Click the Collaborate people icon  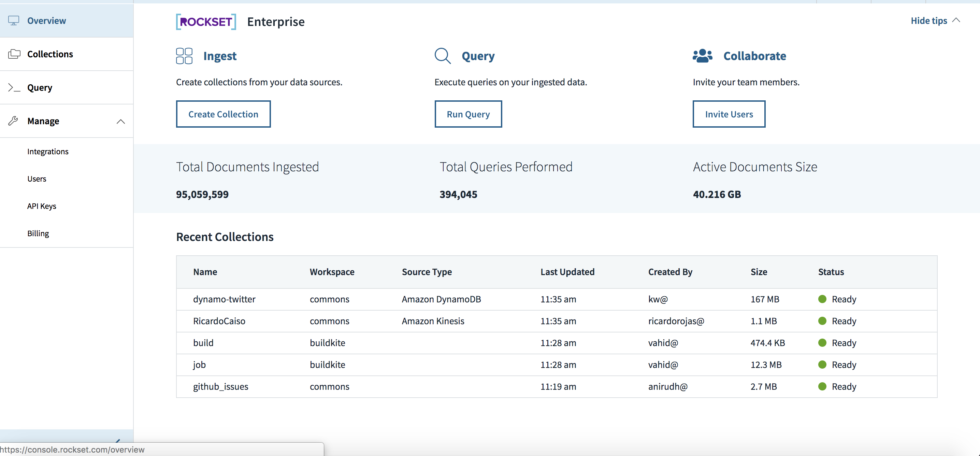point(702,56)
